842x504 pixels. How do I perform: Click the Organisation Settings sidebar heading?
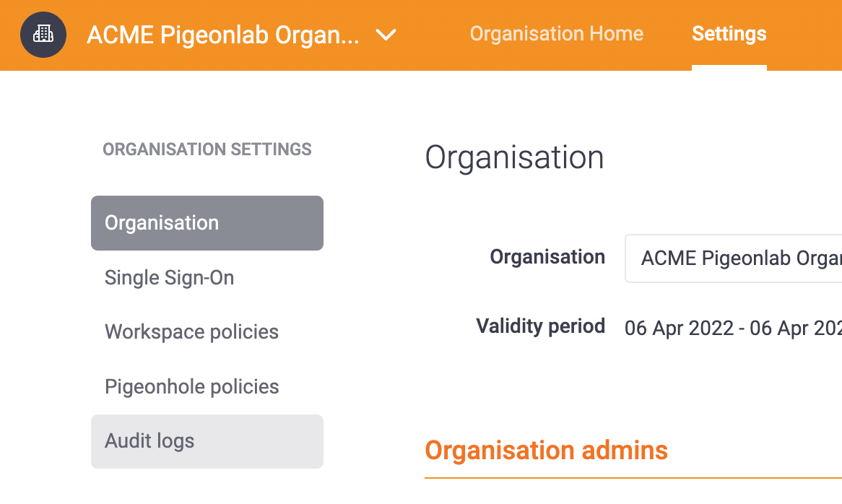[207, 149]
